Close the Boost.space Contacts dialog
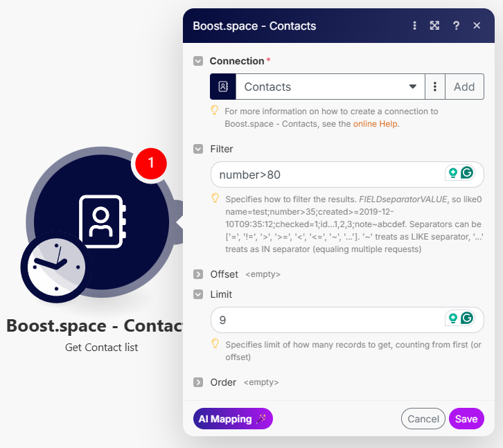This screenshot has width=503, height=448. coord(477,26)
